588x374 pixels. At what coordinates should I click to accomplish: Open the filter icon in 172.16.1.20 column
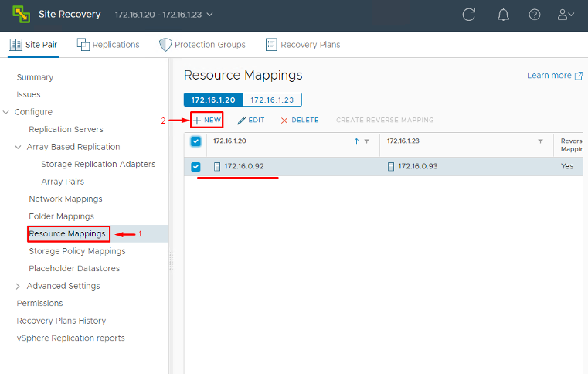click(367, 141)
